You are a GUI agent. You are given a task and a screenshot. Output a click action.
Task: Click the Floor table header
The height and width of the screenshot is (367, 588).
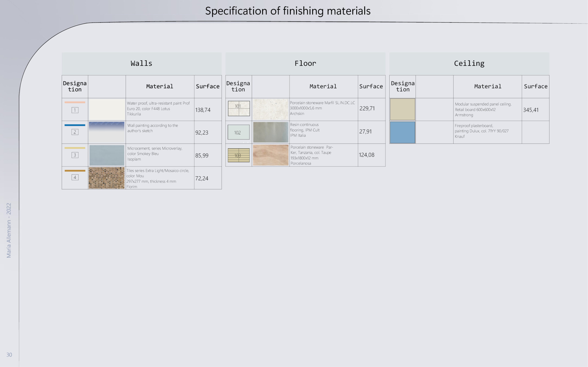point(305,64)
